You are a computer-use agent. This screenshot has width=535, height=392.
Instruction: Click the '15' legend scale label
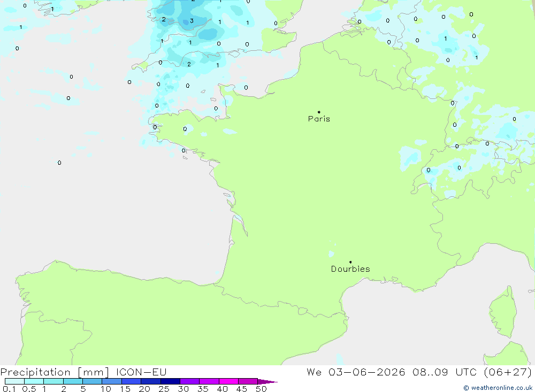[x=125, y=389]
